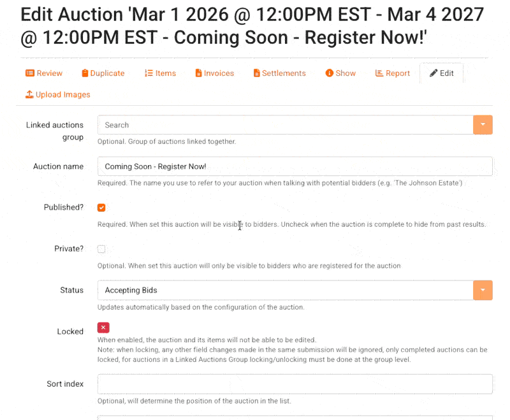Click the Review tab icon
The width and height of the screenshot is (510, 420).
pos(30,73)
